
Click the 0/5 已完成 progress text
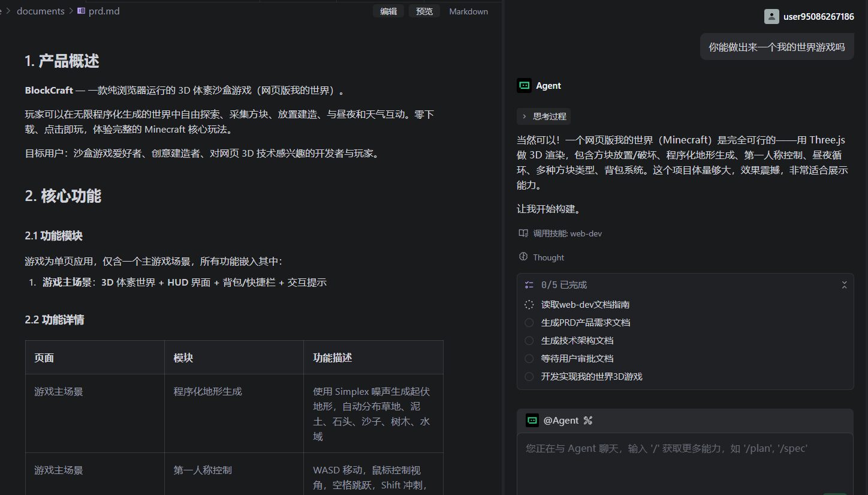[564, 284]
